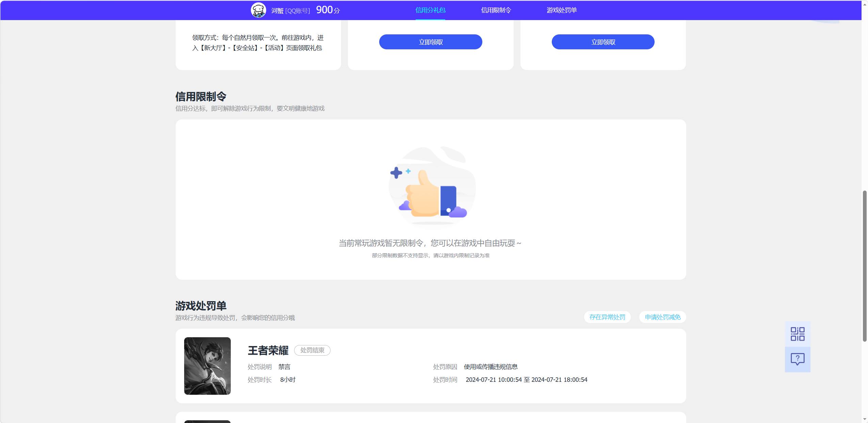
Task: Click the 王者荣耀 game thumbnail
Action: click(x=207, y=366)
